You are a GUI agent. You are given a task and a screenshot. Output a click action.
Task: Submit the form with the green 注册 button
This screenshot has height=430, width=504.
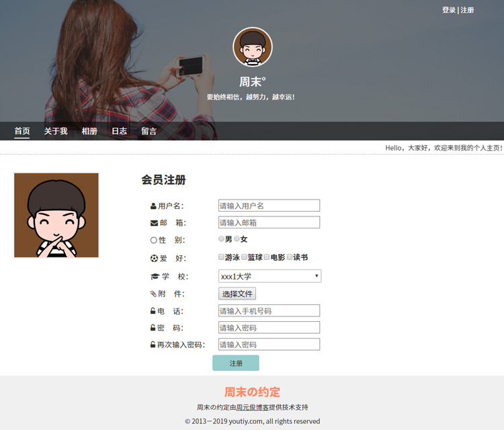(236, 363)
